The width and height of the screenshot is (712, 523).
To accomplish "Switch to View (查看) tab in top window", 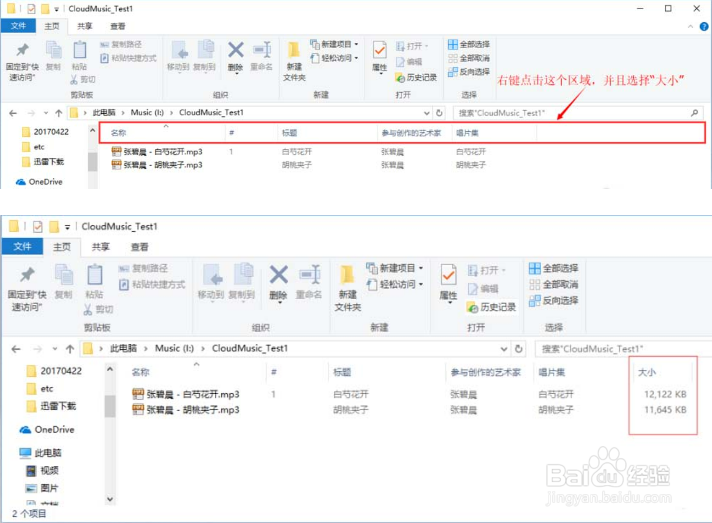I will point(118,26).
